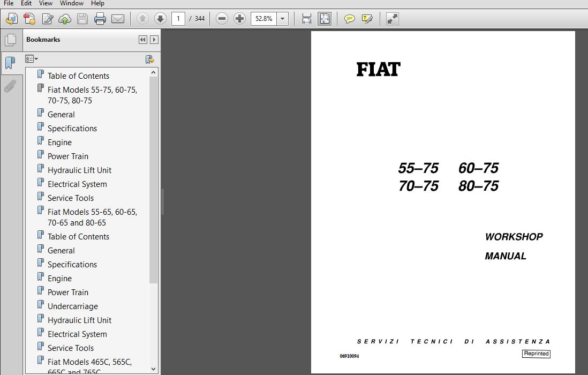Go to previous page with up arrow
Screen dimensions: 588x375
[142, 18]
